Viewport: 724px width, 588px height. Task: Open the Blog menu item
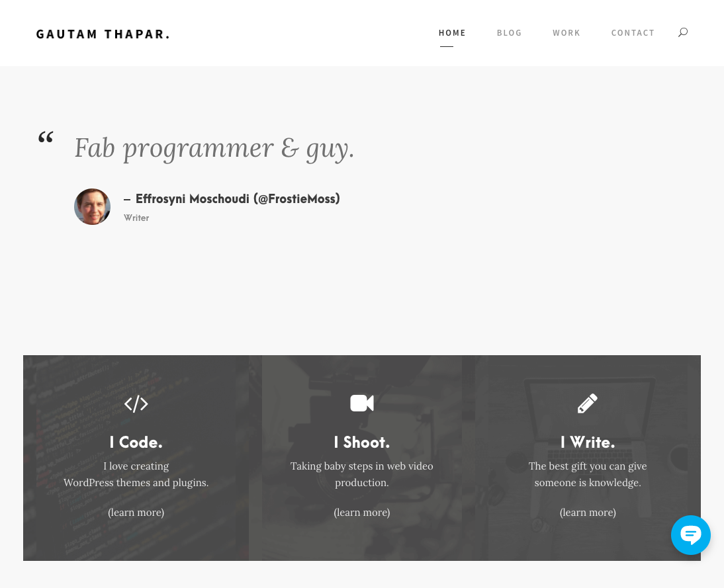(x=510, y=33)
